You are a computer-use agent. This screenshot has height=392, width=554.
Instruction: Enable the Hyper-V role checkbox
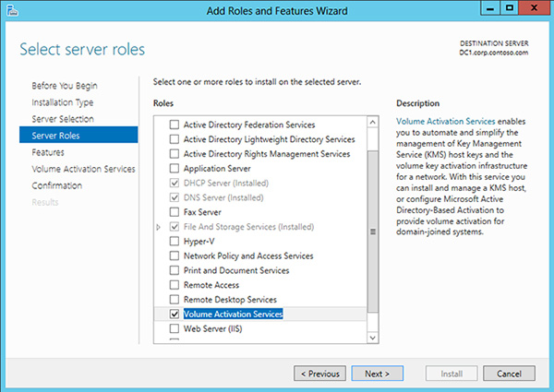175,241
